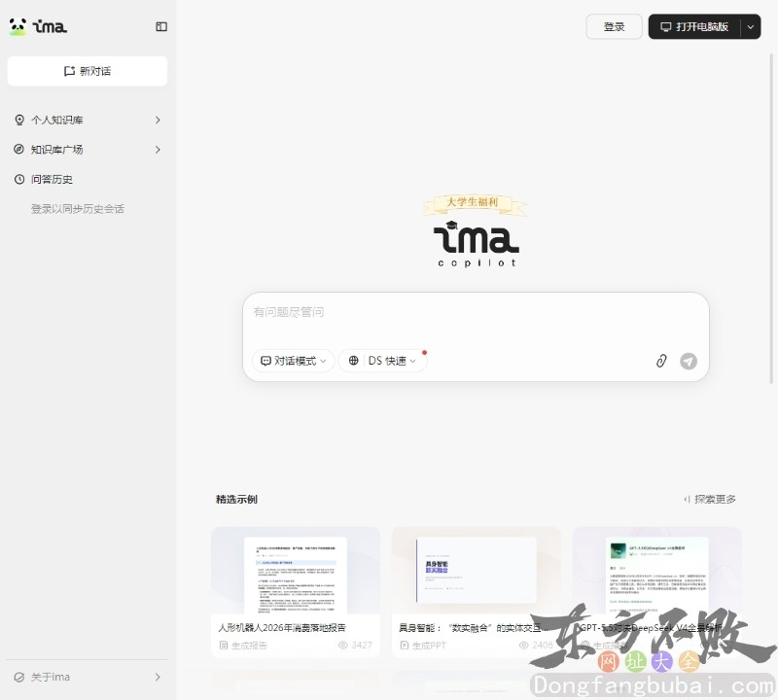Expand the 关于ima chevron arrow
Image resolution: width=778 pixels, height=700 pixels.
point(158,678)
